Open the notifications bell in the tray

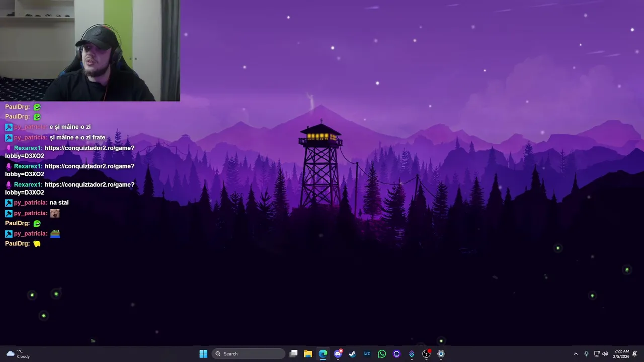tap(635, 354)
